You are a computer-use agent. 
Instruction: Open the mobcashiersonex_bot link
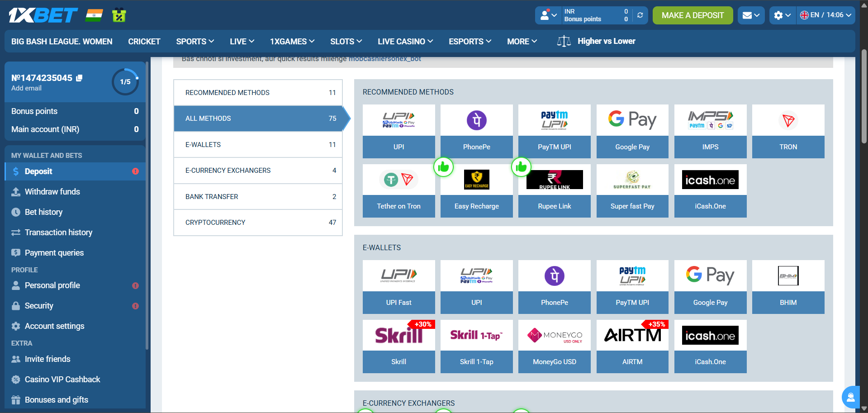click(384, 58)
